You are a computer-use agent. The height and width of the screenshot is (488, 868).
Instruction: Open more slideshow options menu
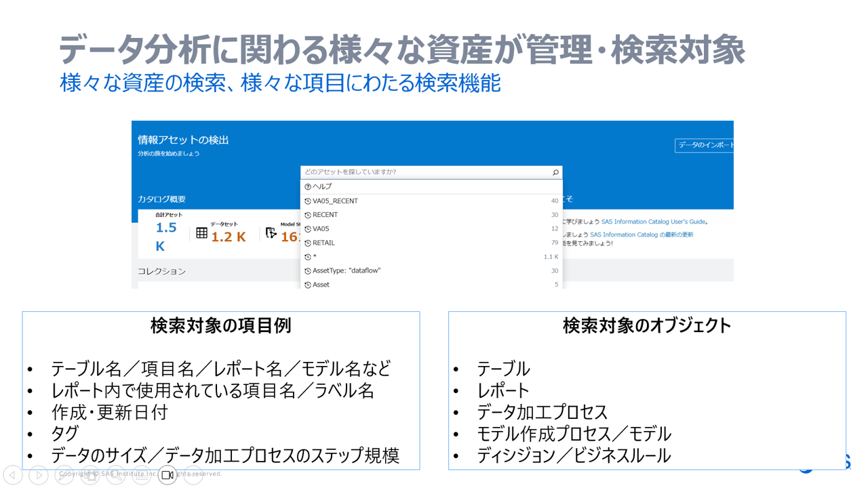click(193, 475)
